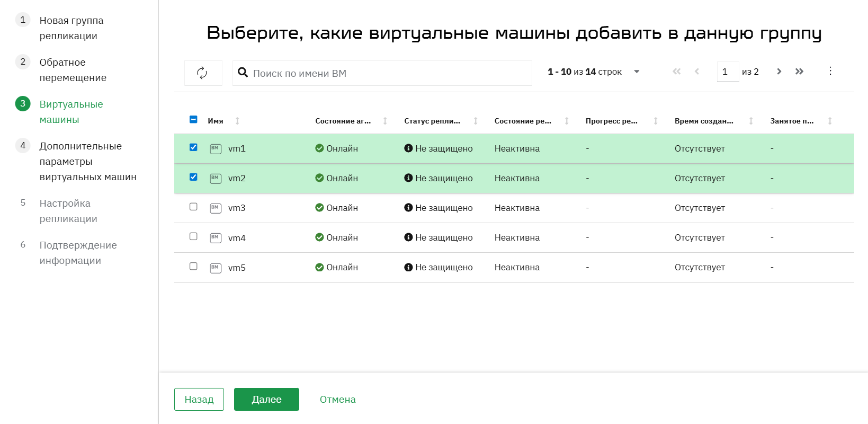Click Неактивна in the vm2 row

click(517, 178)
